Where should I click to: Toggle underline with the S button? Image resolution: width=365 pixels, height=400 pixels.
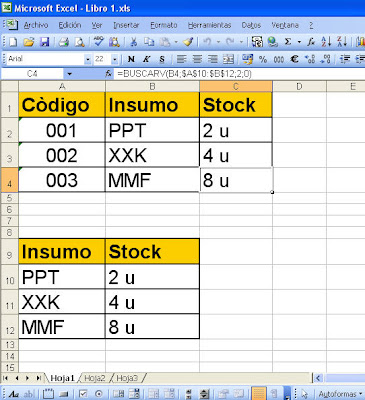pyautogui.click(x=162, y=59)
